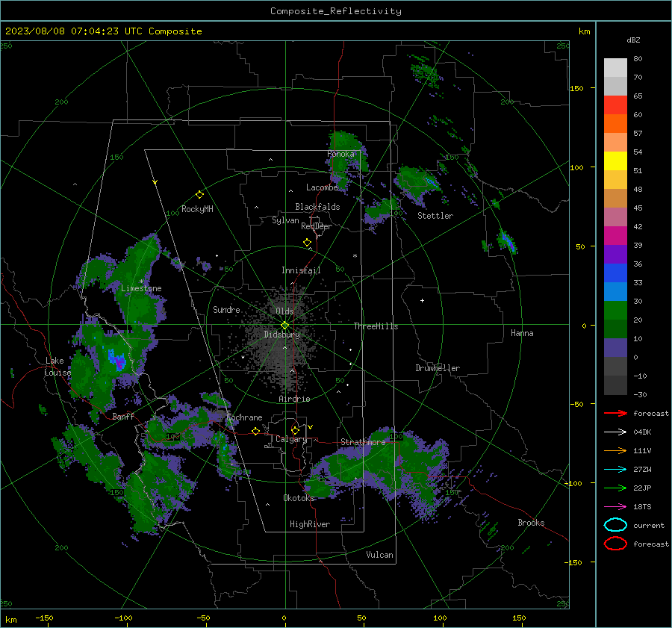
Task: Pick the yellow swatch between 54 and 51
Action: [615, 161]
